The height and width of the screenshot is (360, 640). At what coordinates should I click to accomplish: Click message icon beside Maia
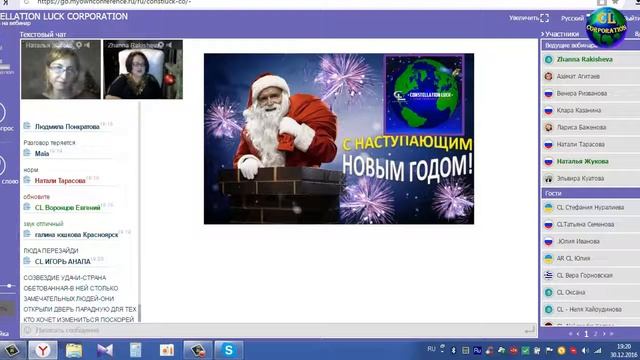[27, 153]
